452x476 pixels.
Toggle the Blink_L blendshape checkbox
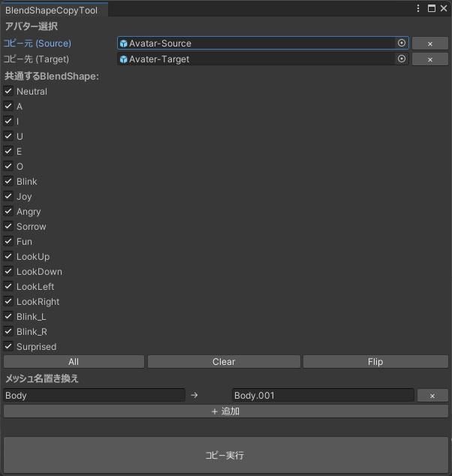[x=8, y=316]
